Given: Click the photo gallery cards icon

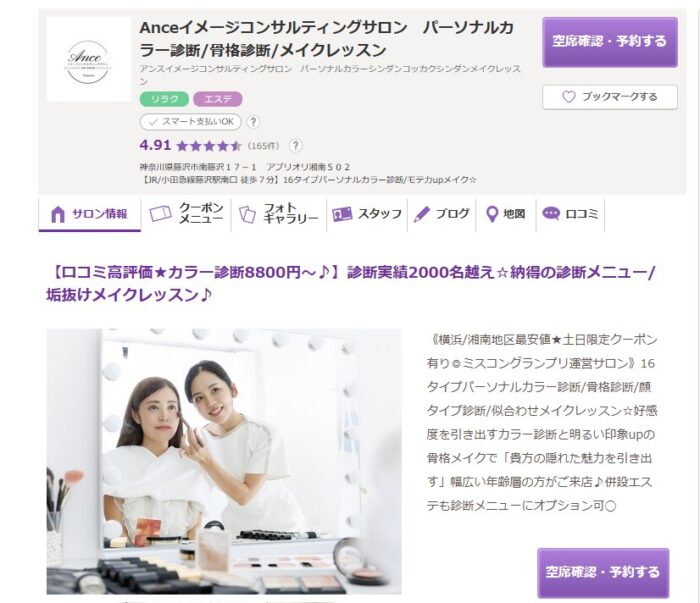Looking at the screenshot, I should pos(247,214).
